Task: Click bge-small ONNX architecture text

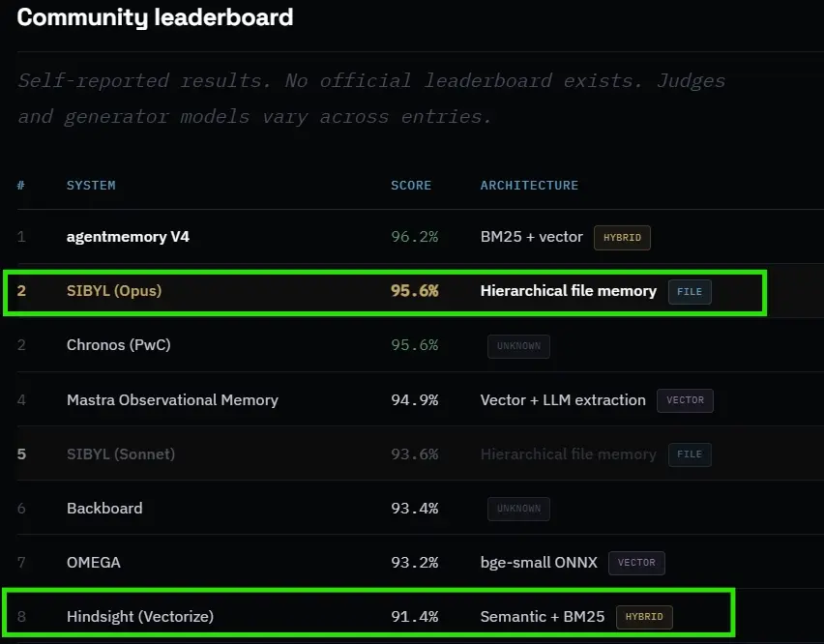Action: [539, 563]
